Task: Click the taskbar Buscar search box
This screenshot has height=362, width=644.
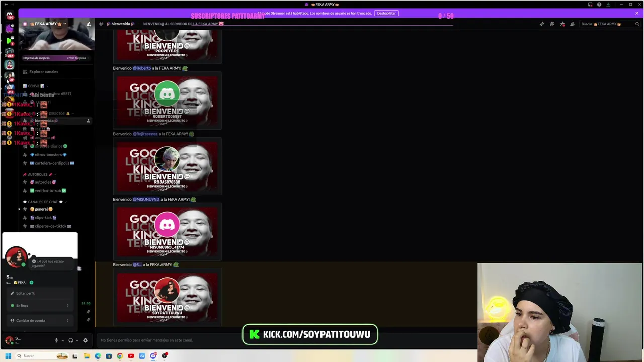Action: tap(43, 356)
